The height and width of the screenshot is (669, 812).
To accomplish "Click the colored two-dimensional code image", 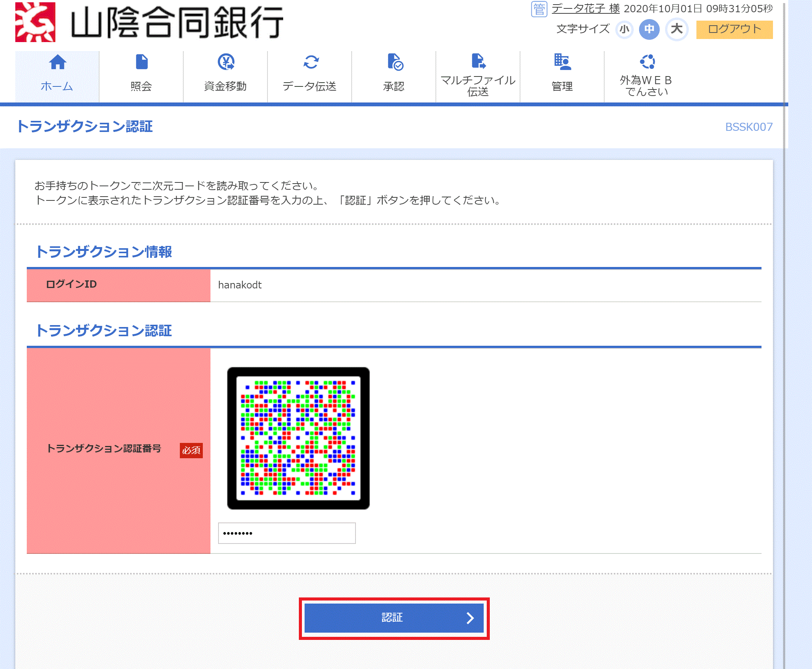I will point(298,438).
